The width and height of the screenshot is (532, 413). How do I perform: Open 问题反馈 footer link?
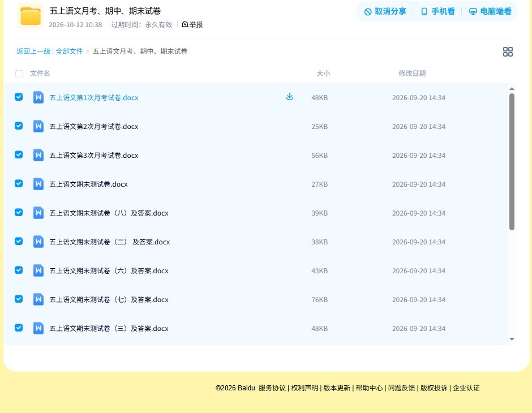[401, 388]
